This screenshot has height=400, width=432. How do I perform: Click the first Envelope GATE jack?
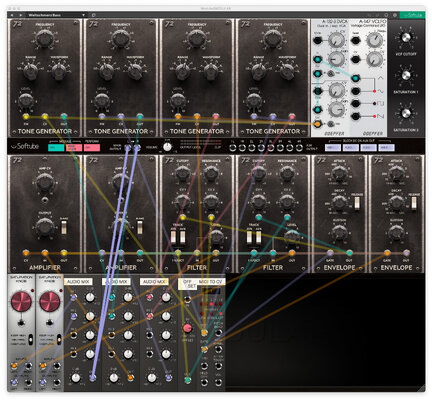point(330,253)
